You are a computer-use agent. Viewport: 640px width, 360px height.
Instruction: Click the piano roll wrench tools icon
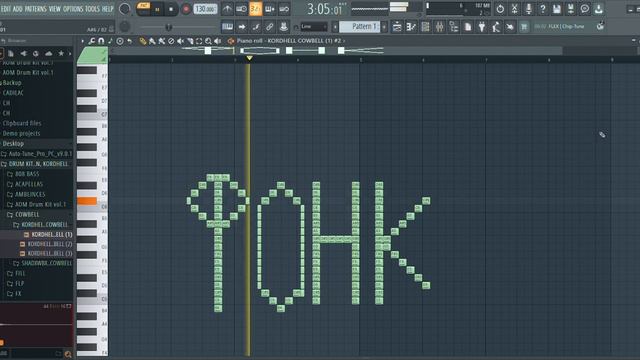coord(92,41)
